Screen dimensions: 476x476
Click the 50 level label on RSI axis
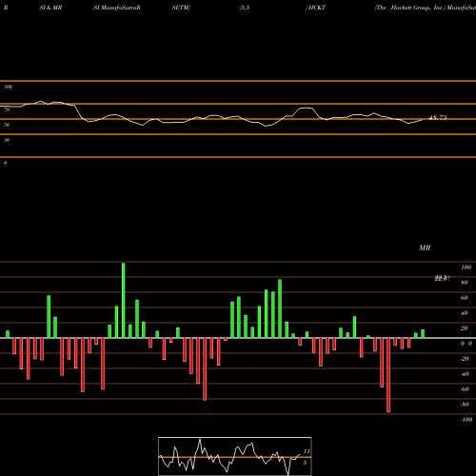tap(7, 125)
